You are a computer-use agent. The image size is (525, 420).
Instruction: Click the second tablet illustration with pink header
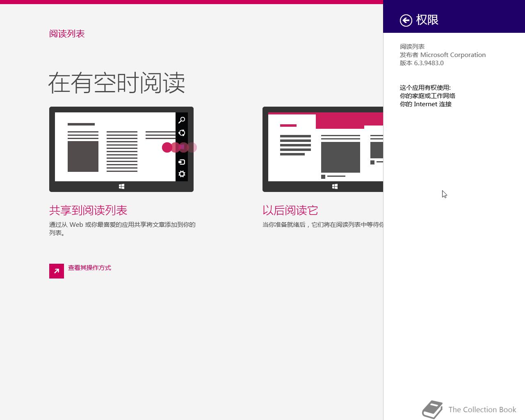323,149
